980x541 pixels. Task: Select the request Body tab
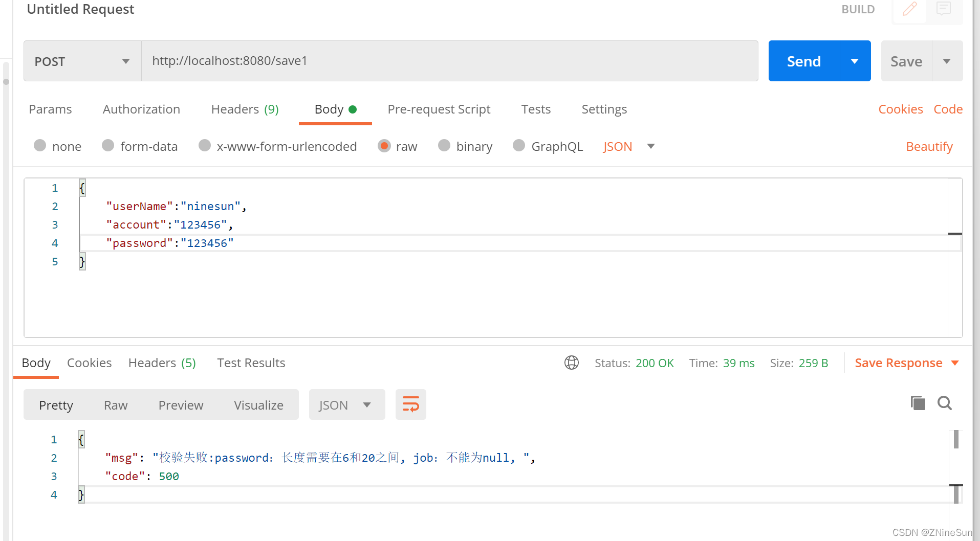[335, 109]
